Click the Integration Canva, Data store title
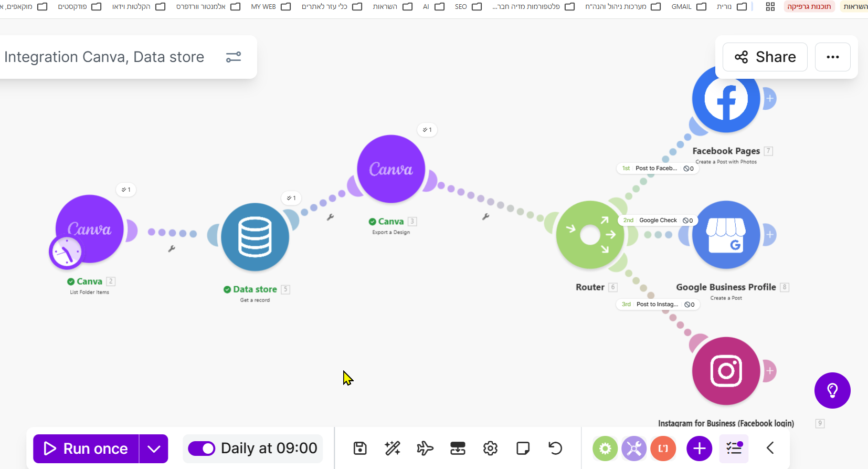 tap(104, 57)
